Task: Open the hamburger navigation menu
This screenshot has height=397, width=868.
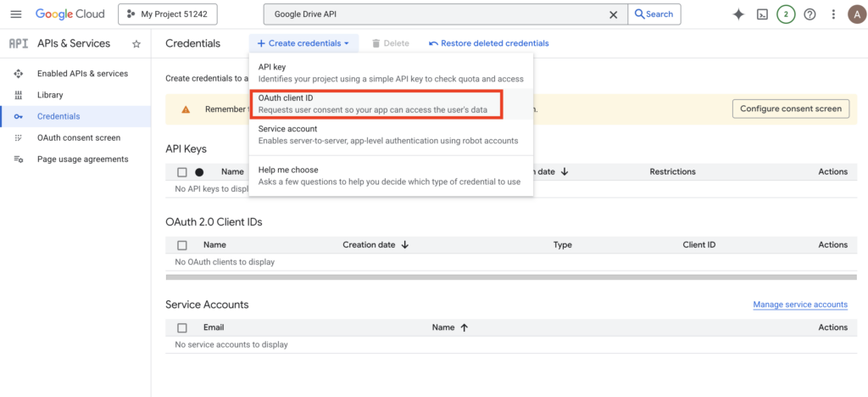Action: coord(16,14)
